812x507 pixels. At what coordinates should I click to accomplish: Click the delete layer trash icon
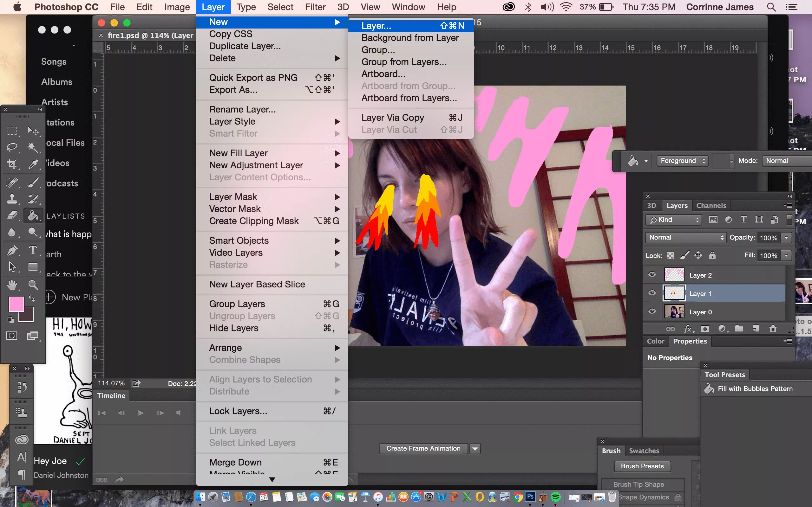pos(773,329)
